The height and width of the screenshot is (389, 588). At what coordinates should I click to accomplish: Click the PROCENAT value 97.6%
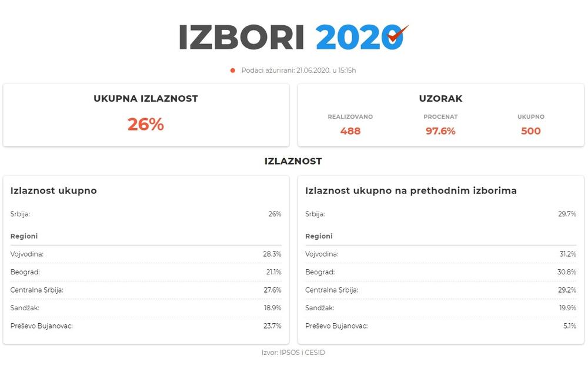click(440, 131)
